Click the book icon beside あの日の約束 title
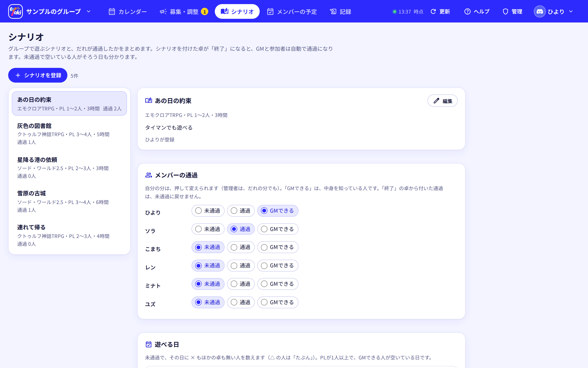This screenshot has height=368, width=588. (x=148, y=101)
